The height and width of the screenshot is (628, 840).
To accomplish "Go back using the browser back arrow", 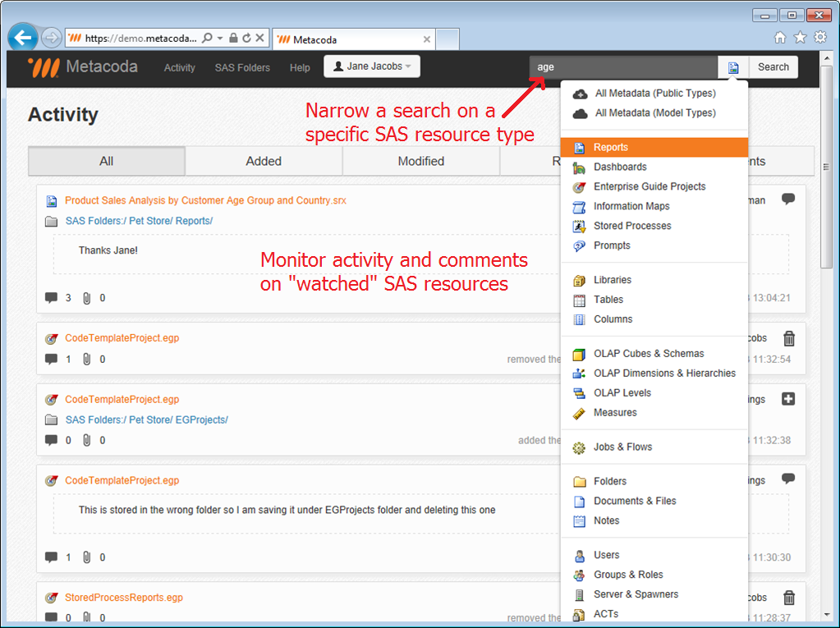I will coord(23,38).
